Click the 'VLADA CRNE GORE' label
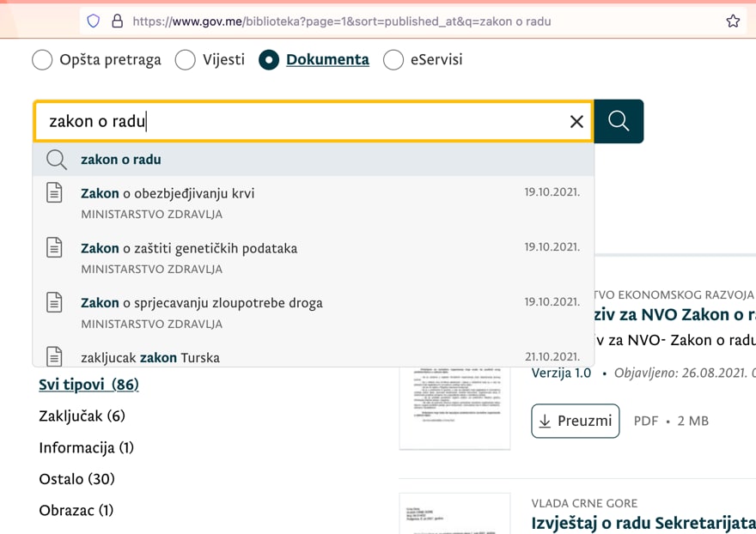 pos(584,504)
